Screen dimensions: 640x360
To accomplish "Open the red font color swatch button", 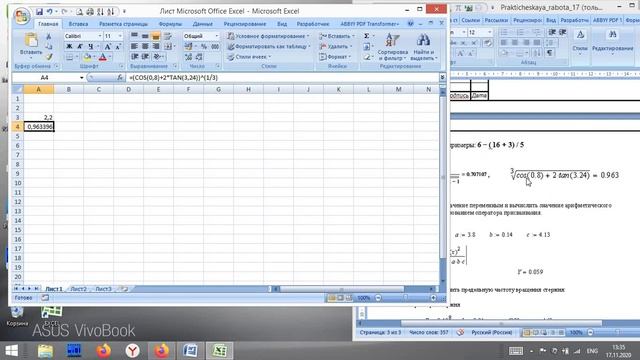I will [102, 57].
